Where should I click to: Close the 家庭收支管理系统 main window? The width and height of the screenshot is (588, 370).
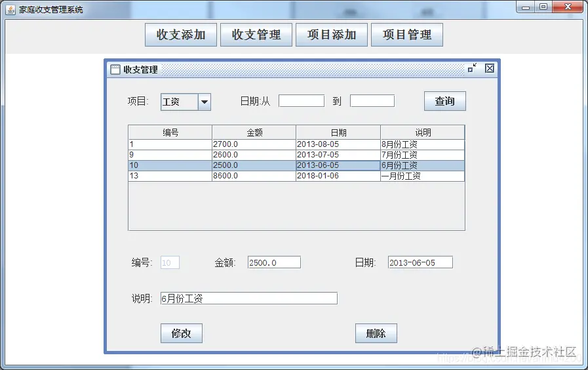point(568,7)
